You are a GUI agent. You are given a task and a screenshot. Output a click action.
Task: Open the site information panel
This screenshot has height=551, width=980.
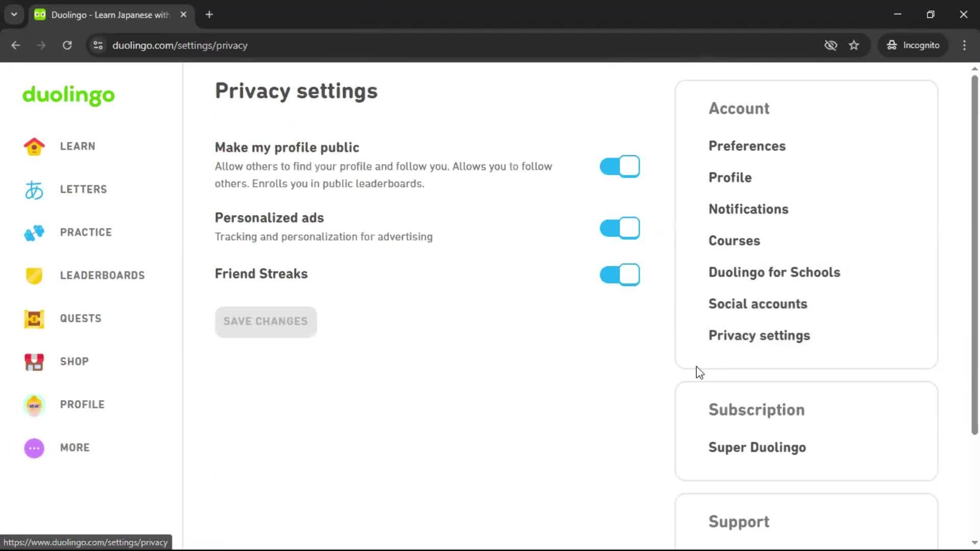tap(97, 45)
